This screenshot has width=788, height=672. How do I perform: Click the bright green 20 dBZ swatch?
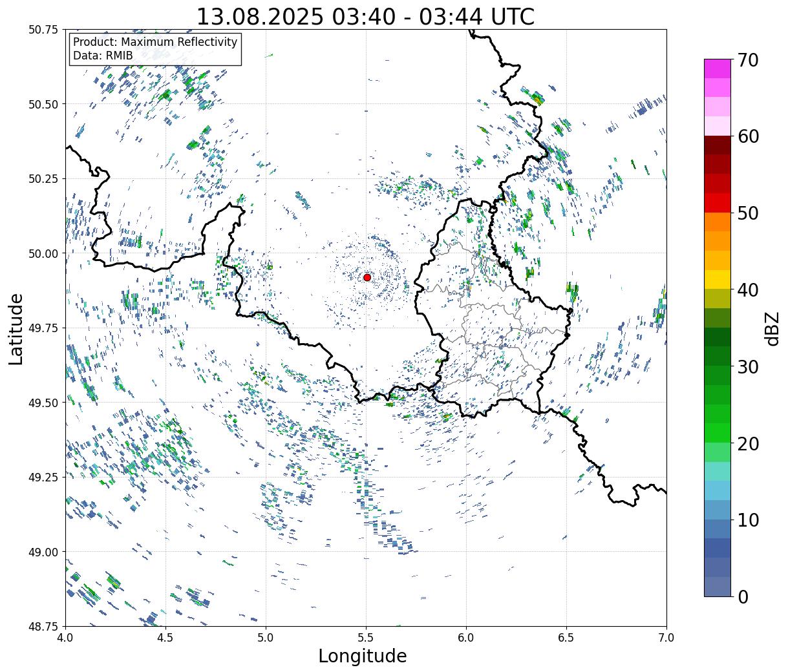718,432
